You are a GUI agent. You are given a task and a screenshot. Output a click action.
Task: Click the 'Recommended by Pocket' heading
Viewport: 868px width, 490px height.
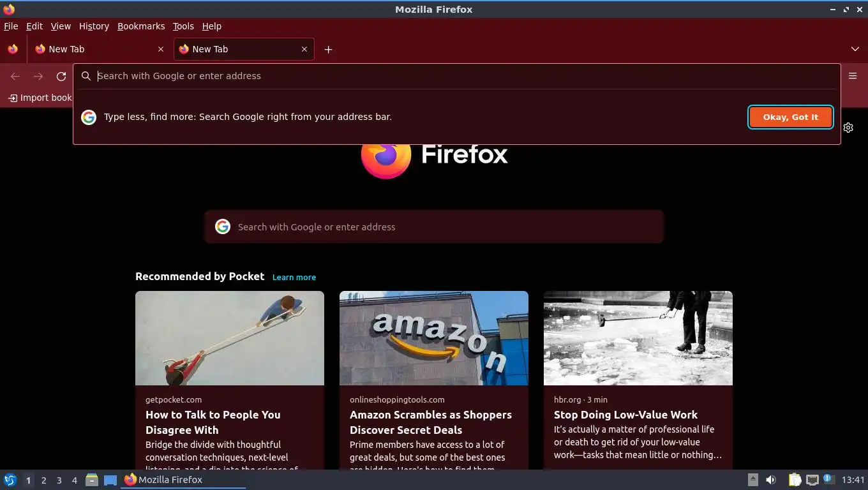(200, 276)
